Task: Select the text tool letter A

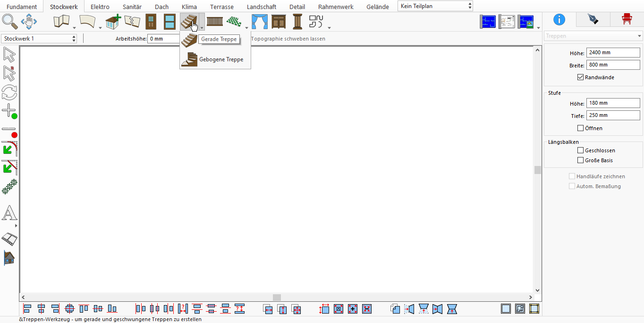Action: (x=9, y=214)
